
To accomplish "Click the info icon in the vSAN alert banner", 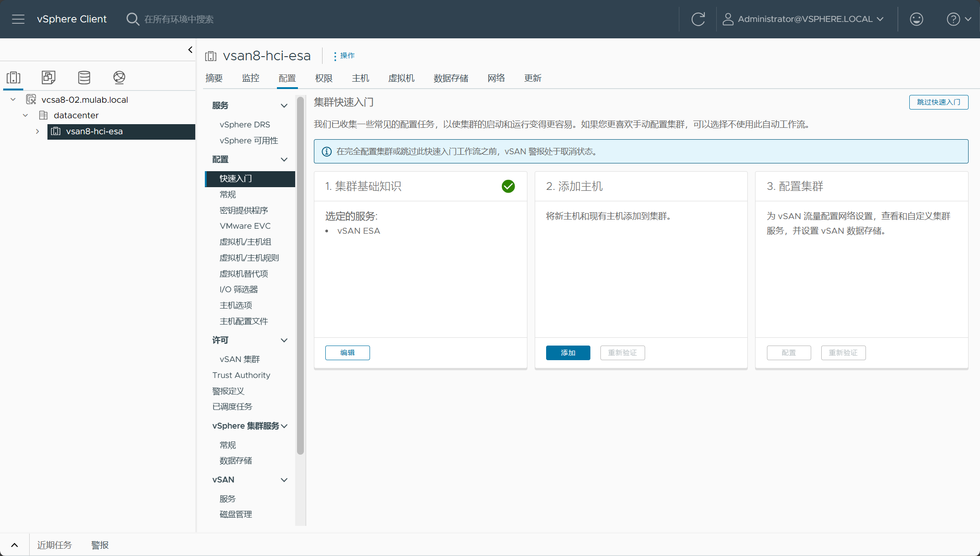I will 327,152.
